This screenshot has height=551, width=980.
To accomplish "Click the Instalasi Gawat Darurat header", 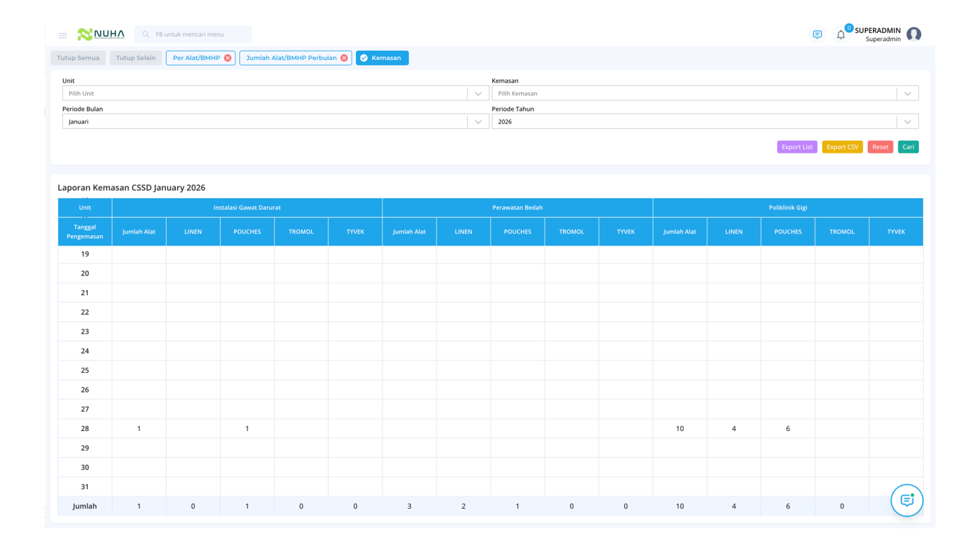I will coord(247,208).
